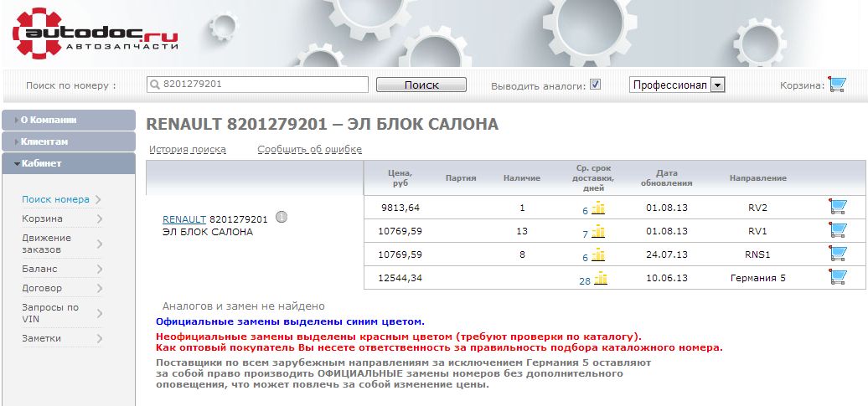Show delivery statistics chart for RV2 row

pyautogui.click(x=598, y=208)
